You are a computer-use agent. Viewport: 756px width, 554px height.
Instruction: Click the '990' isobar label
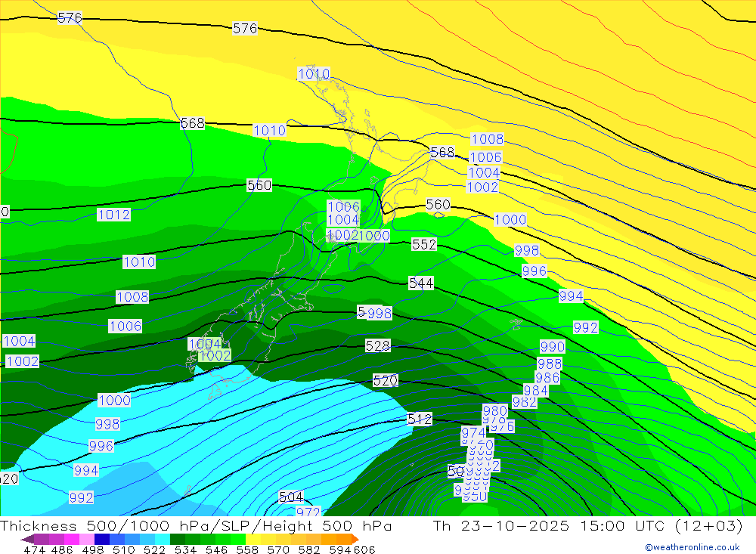click(552, 347)
